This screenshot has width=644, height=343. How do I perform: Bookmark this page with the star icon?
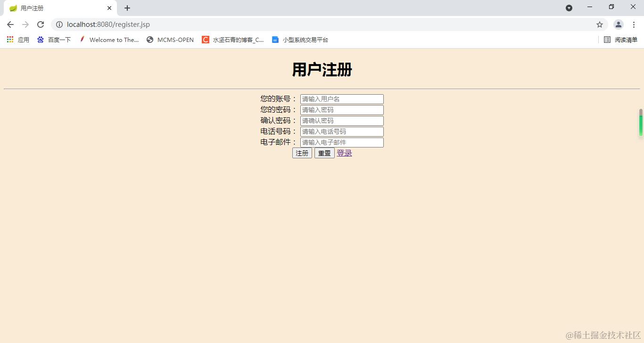599,24
